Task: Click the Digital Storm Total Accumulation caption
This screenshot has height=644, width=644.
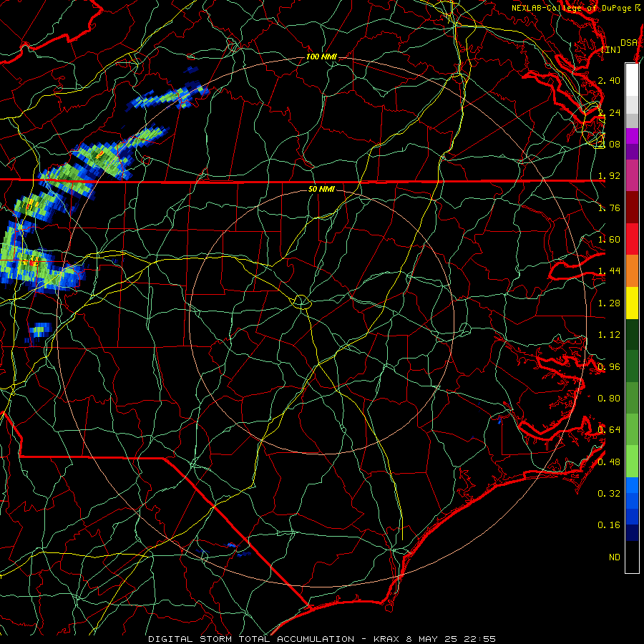Action: pyautogui.click(x=322, y=639)
